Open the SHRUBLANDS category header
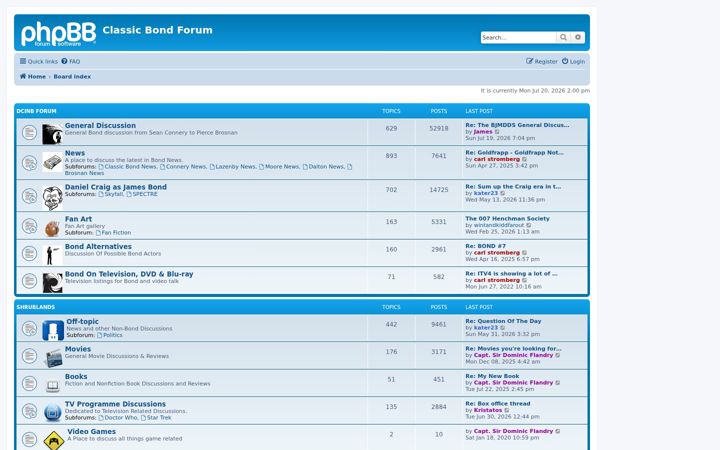 (x=36, y=307)
